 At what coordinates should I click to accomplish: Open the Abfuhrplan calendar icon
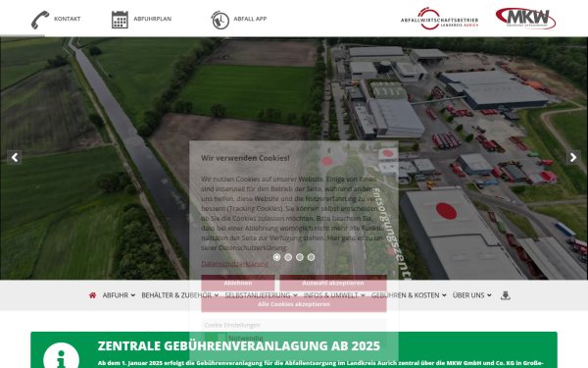coord(120,20)
